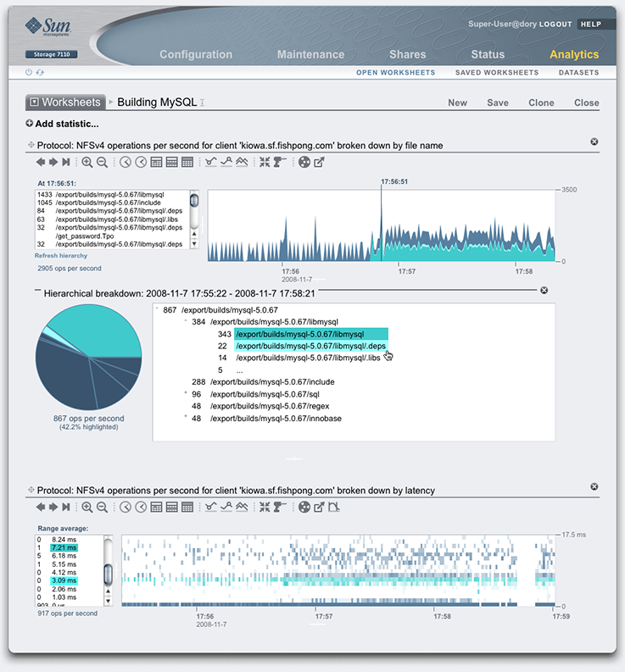Export data from the file name graph
This screenshot has width=625, height=672.
click(319, 162)
